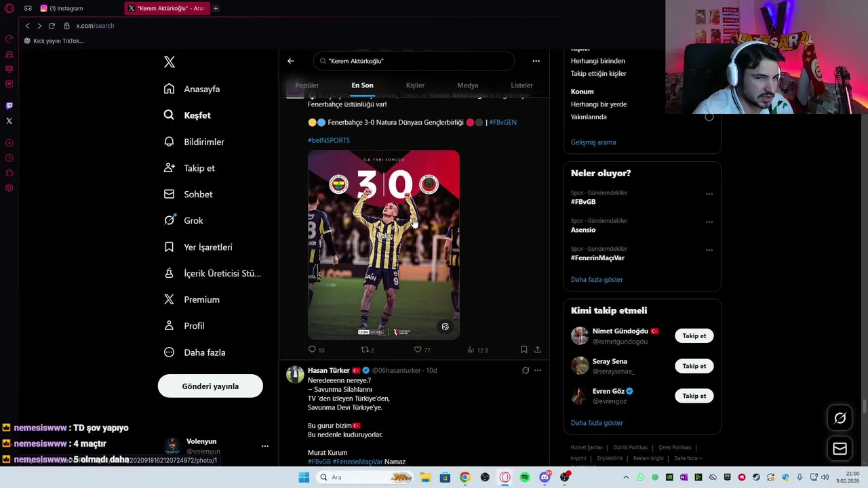868x488 pixels.
Task: Click the X logo above Anasayfa
Action: pos(170,62)
